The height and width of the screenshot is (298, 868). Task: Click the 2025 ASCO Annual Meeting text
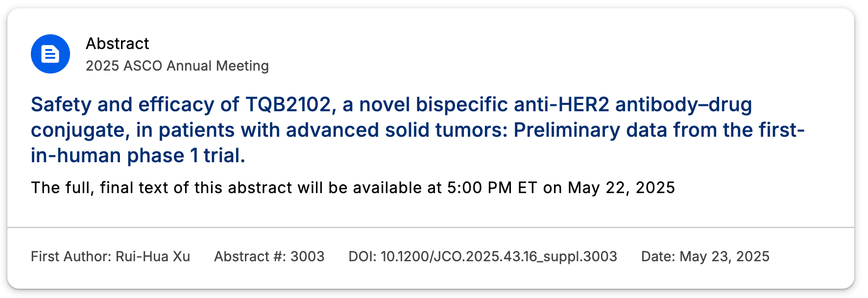tap(177, 66)
